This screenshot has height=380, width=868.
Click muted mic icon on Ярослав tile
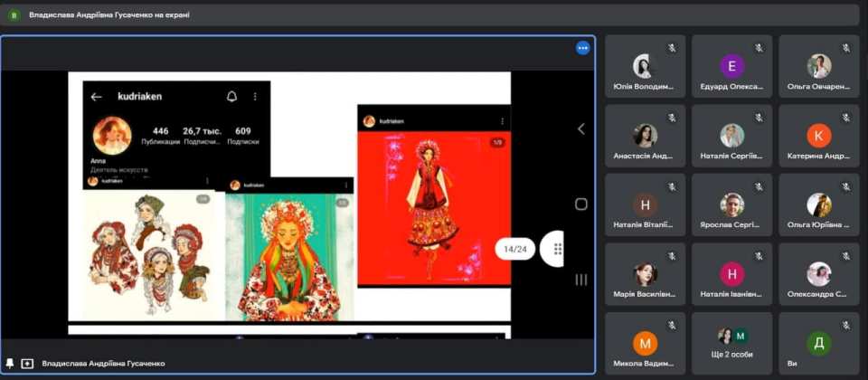[x=759, y=186]
